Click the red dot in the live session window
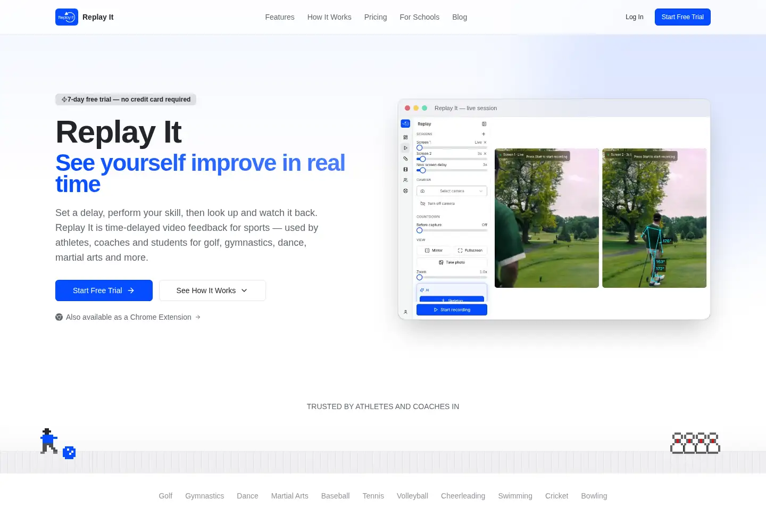766x532 pixels. coord(407,108)
